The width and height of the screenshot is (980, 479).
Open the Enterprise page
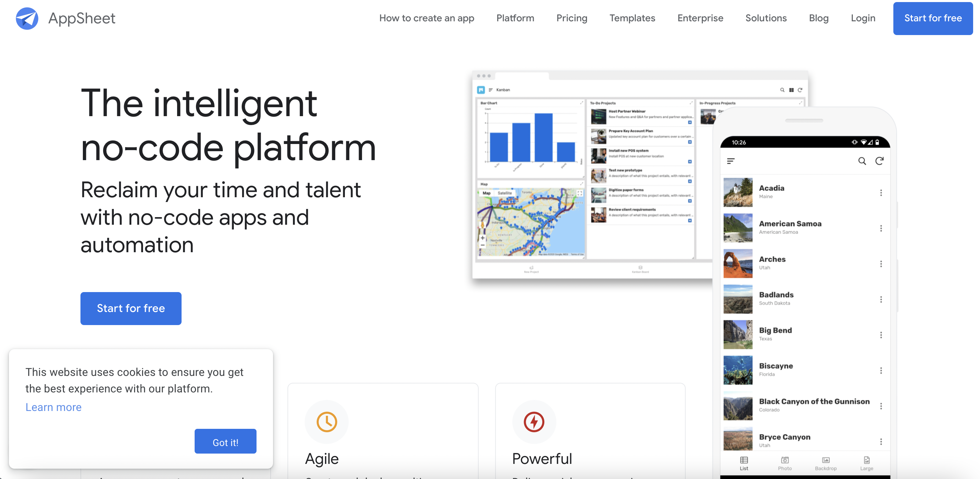pos(700,18)
